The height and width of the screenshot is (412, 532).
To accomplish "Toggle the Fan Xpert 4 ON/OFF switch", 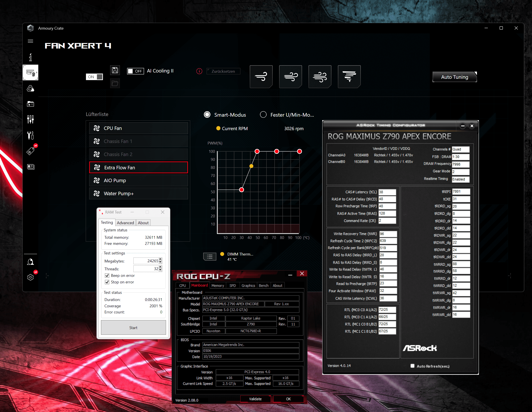I will 94,76.
